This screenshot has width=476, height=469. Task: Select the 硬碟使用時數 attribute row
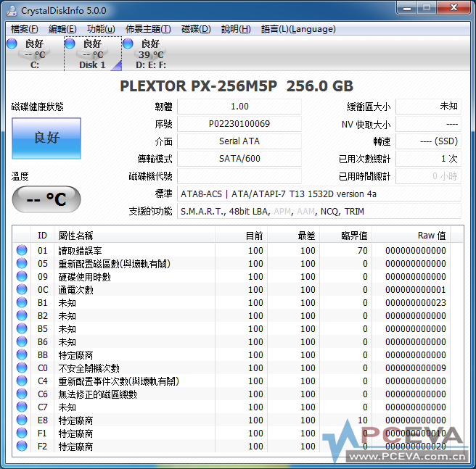tap(232, 276)
